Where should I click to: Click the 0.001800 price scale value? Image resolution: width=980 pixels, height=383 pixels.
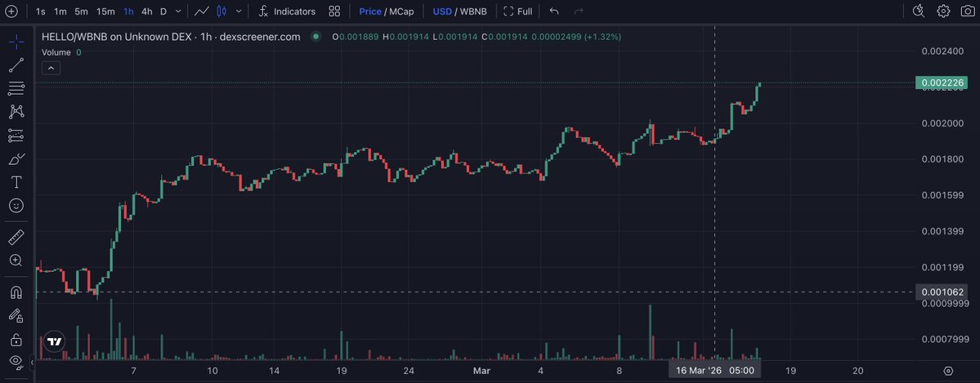click(942, 159)
